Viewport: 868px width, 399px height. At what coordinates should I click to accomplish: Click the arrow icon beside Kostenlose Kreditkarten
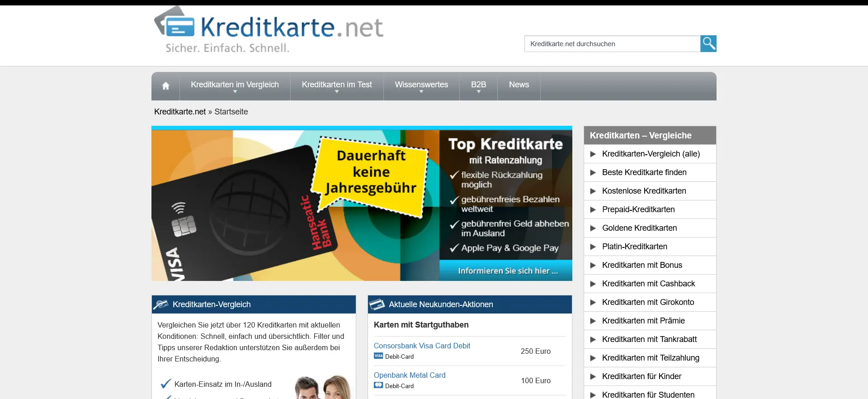tap(593, 191)
